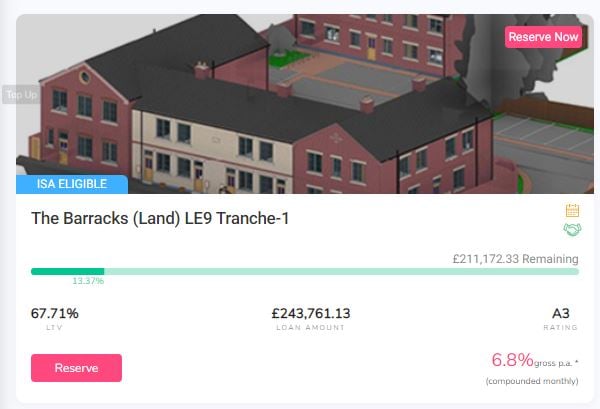
Task: Click the ISA ELIGIBLE blue label
Action: click(72, 184)
